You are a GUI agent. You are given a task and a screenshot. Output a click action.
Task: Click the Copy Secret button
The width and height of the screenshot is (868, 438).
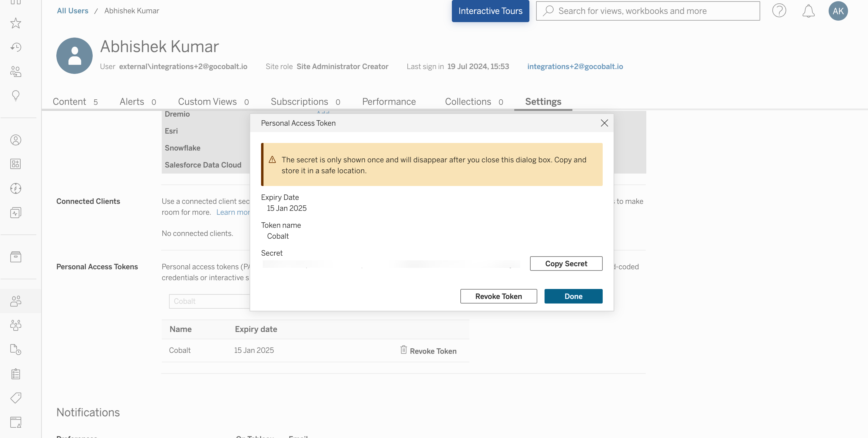(566, 264)
